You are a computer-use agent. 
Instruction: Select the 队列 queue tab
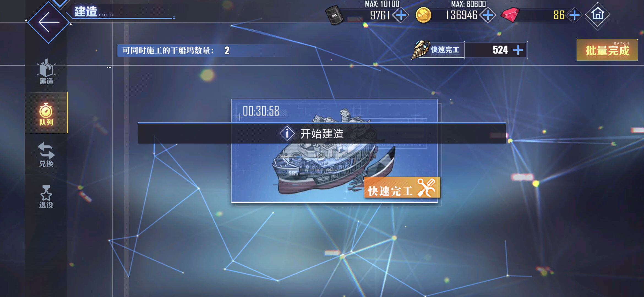click(46, 114)
